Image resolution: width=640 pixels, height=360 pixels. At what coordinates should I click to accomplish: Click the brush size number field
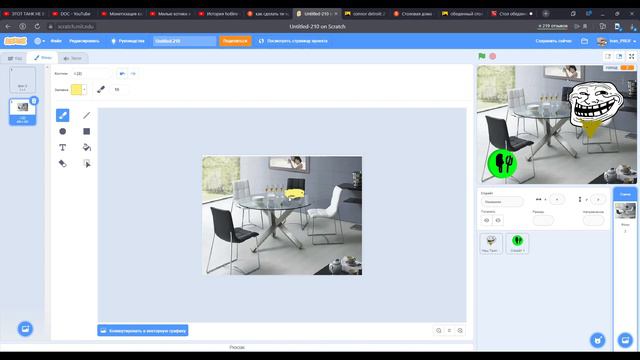click(x=120, y=89)
